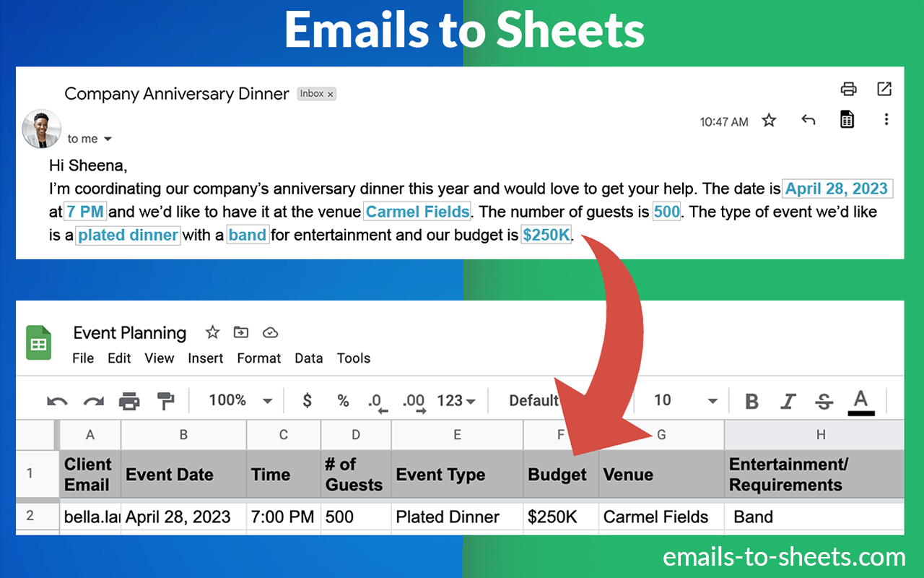Click the Carmel Fields link in the email
This screenshot has width=924, height=578.
click(417, 212)
